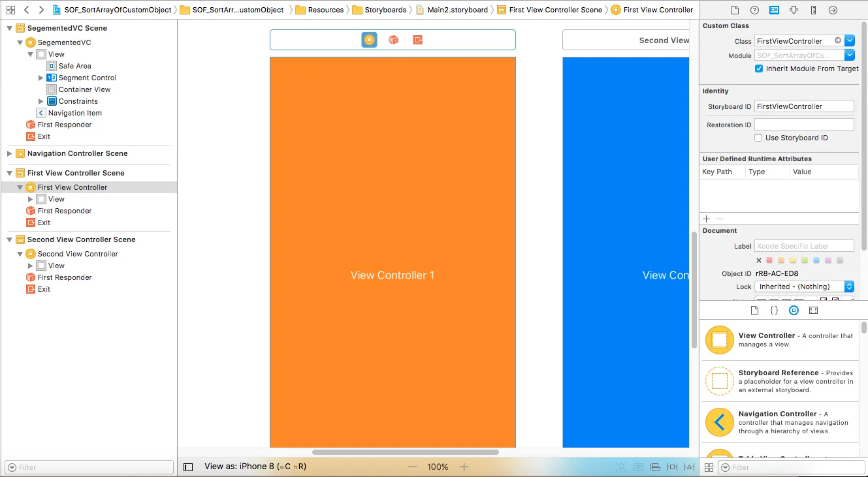Click the yellow view controller icon in scene dock
The height and width of the screenshot is (477, 868).
click(369, 40)
